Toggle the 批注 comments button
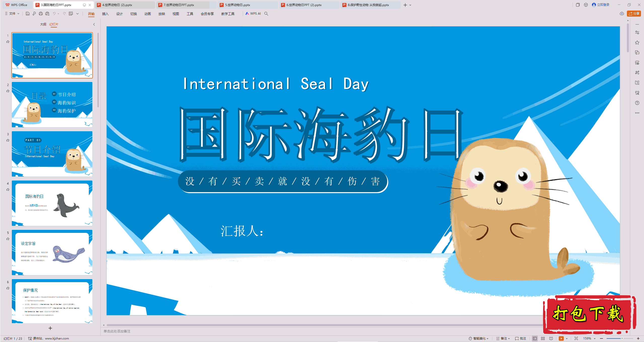Viewport: 644px width, 342px height. (520, 338)
